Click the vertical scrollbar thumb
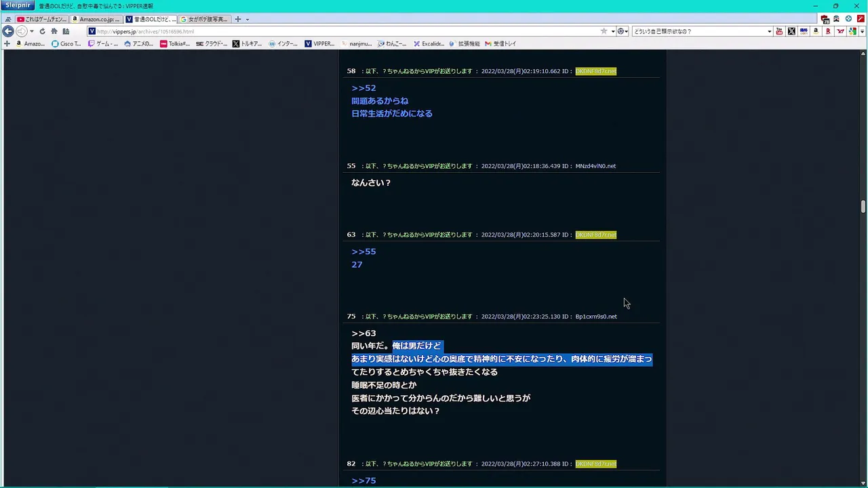Image resolution: width=868 pixels, height=488 pixels. coord(863,207)
